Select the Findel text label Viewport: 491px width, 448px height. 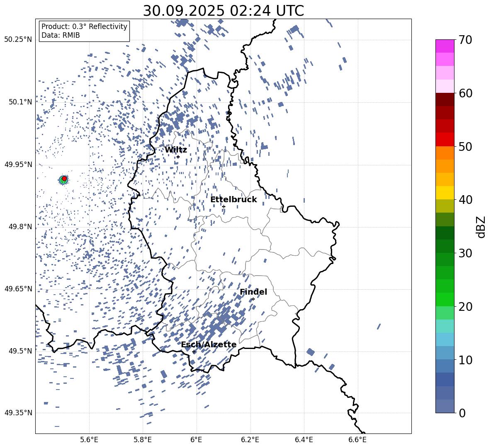(253, 292)
